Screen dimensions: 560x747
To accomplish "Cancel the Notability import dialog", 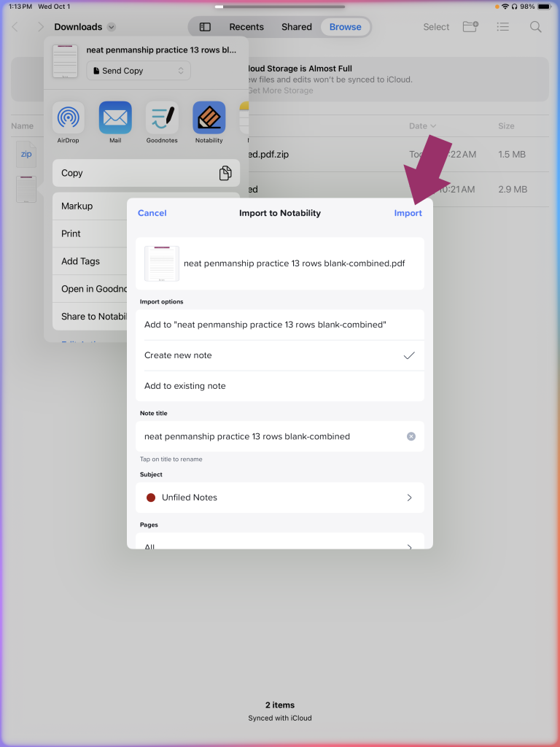I will (152, 213).
